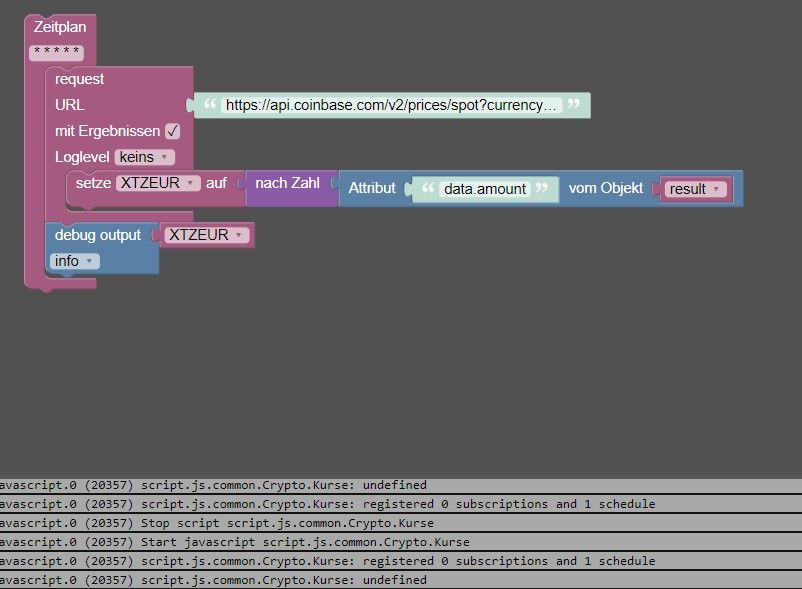Click the 'vom Objekt' label in Attribut block
This screenshot has width=802, height=589.
pyautogui.click(x=606, y=188)
